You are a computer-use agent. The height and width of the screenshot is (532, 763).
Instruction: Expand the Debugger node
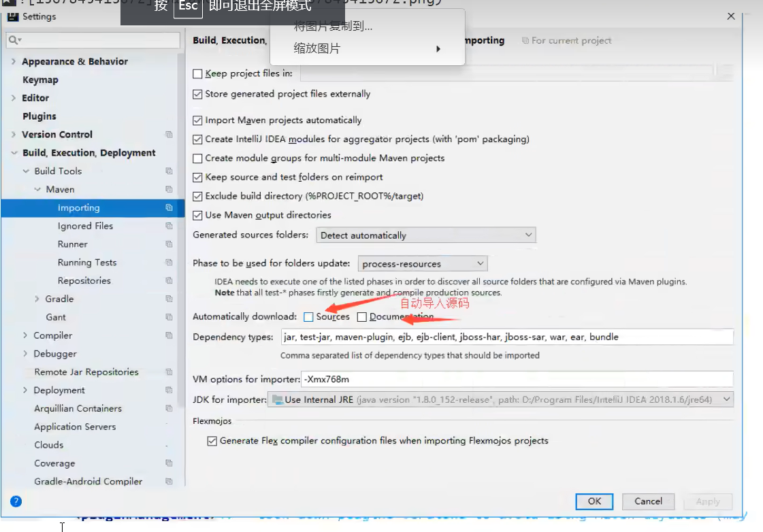(25, 354)
